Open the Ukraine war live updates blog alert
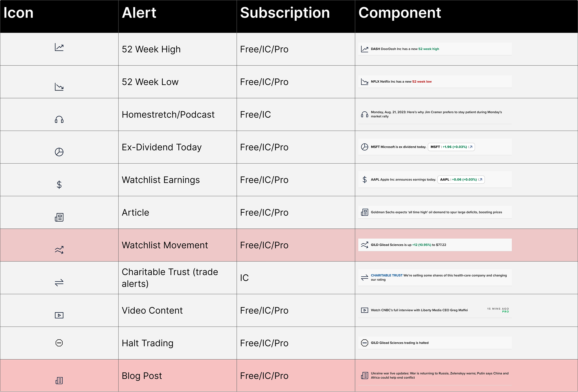The image size is (578, 392). tap(435, 375)
